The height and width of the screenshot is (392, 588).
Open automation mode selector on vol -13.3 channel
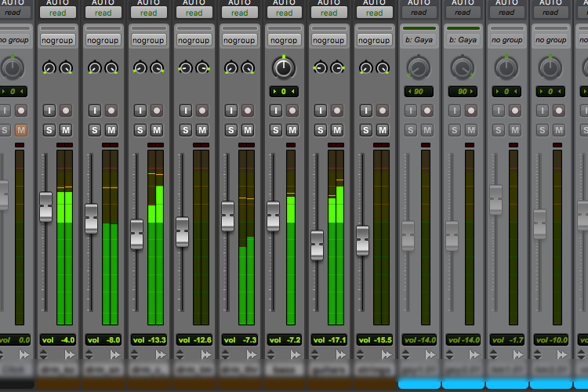pyautogui.click(x=148, y=13)
